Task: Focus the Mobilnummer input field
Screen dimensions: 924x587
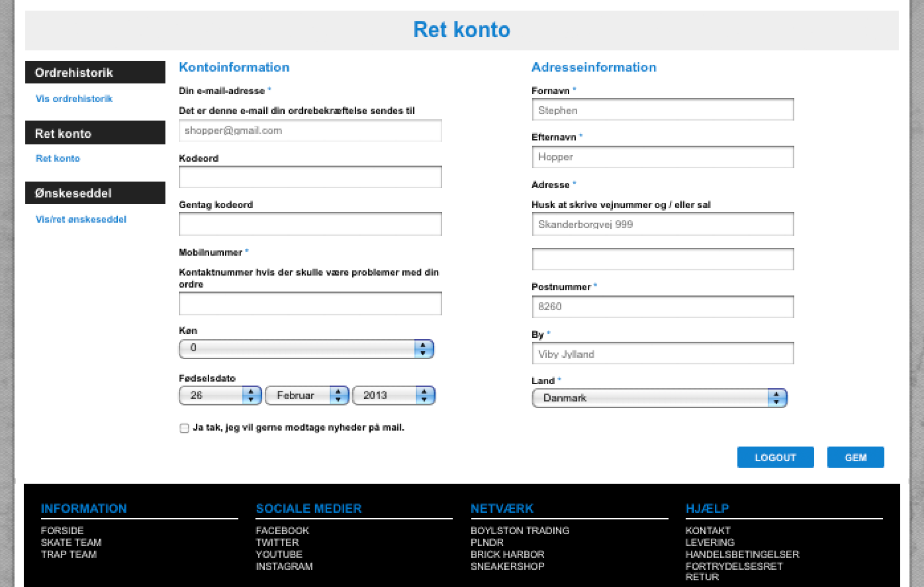Action: 310,304
